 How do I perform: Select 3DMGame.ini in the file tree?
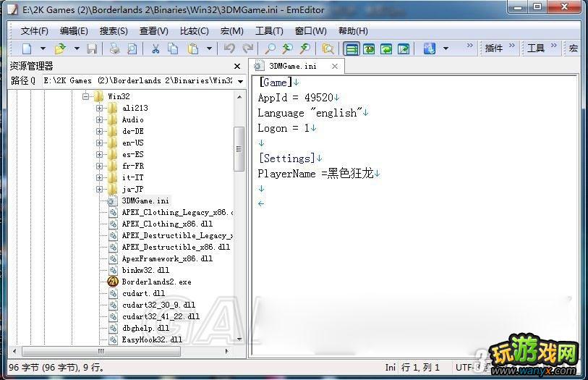coord(145,200)
